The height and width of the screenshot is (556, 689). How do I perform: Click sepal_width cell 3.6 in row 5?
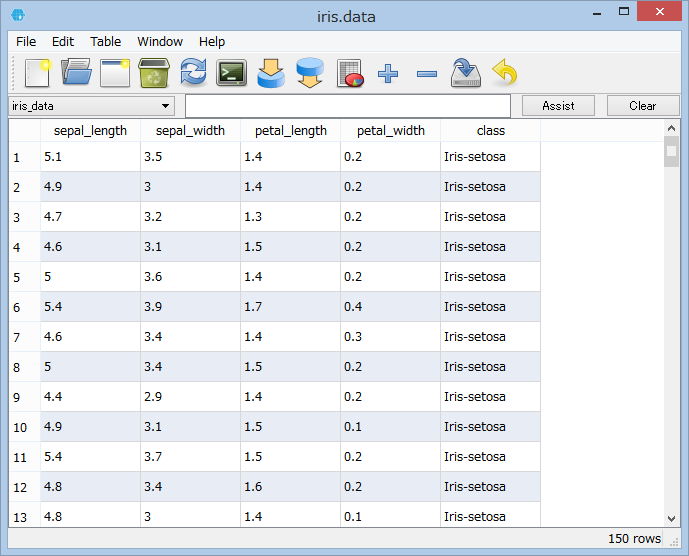click(190, 277)
